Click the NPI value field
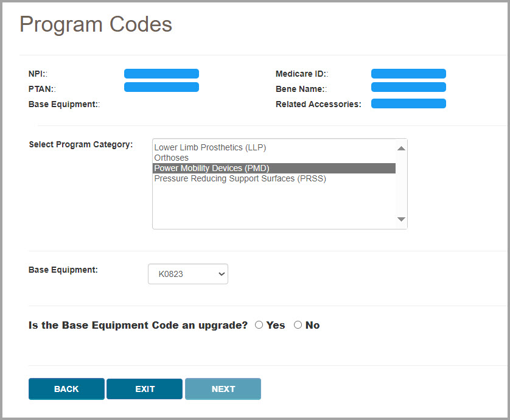Viewport: 510px width, 420px height. point(161,73)
